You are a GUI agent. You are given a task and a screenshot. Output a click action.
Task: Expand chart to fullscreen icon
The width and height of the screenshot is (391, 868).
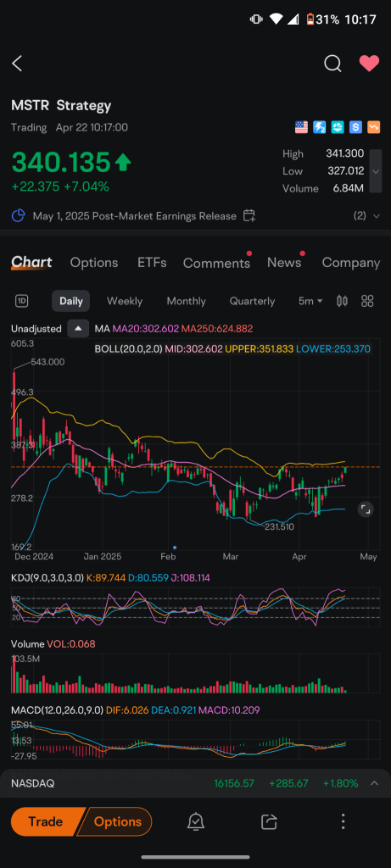(365, 509)
